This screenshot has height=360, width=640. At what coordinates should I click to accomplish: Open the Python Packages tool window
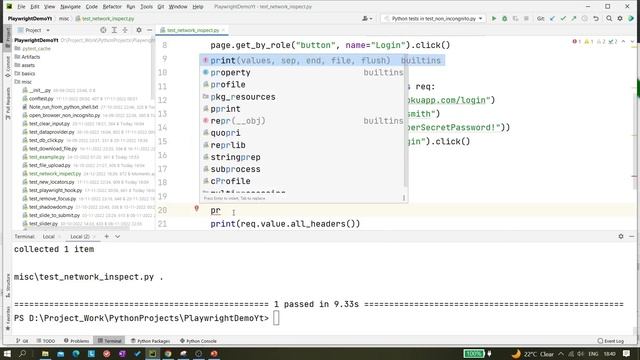150,340
